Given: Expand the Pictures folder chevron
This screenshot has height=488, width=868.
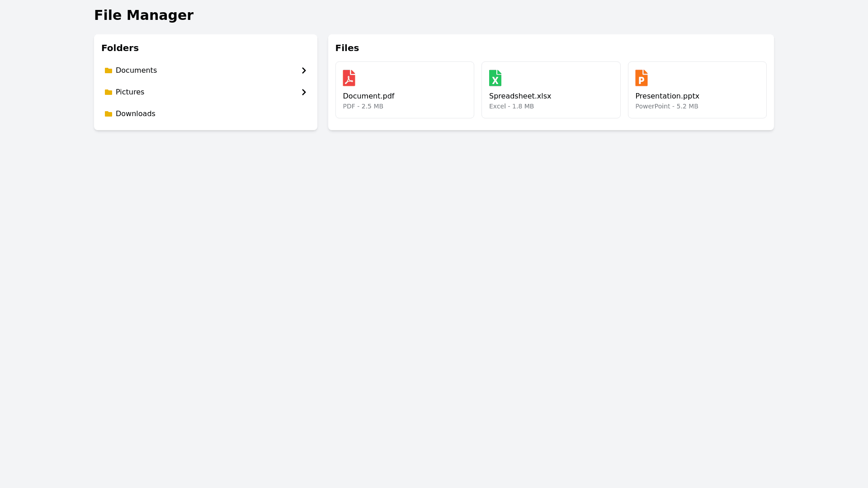Looking at the screenshot, I should coord(304,92).
